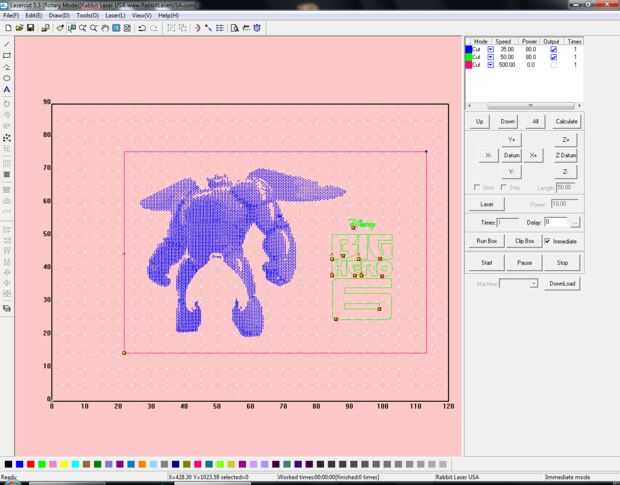Click the page preview icon with magnifier
Viewport: 620px width, 485px height.
click(x=234, y=28)
